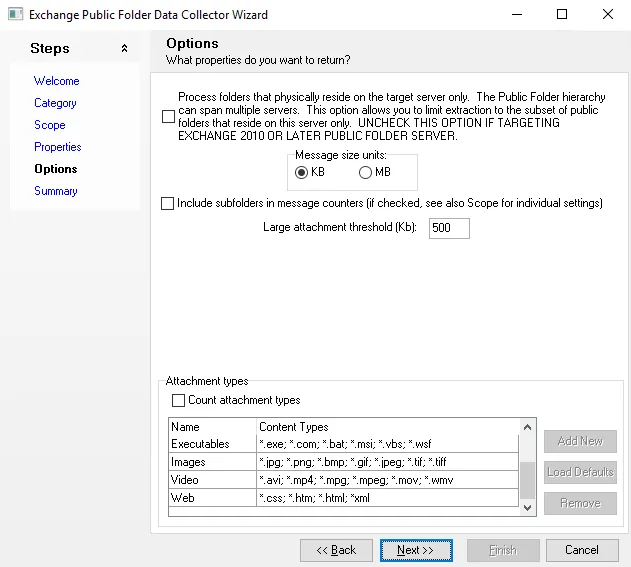Image resolution: width=631 pixels, height=567 pixels.
Task: Click the Content Types column header
Action: (387, 427)
